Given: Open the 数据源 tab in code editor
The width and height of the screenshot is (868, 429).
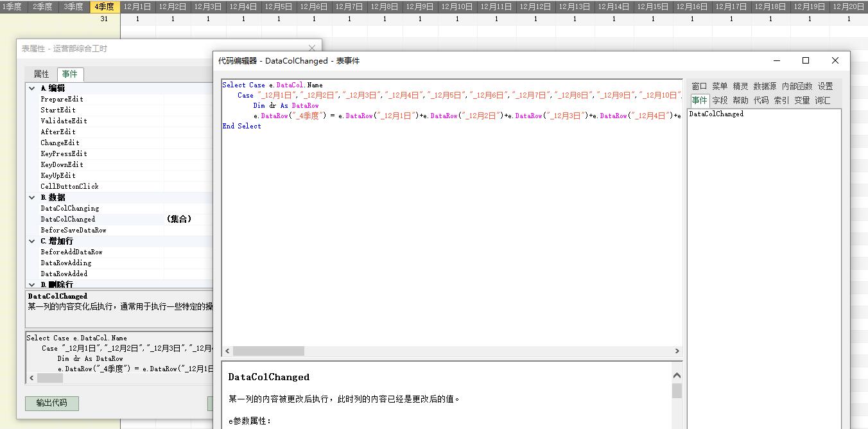Looking at the screenshot, I should coord(765,86).
